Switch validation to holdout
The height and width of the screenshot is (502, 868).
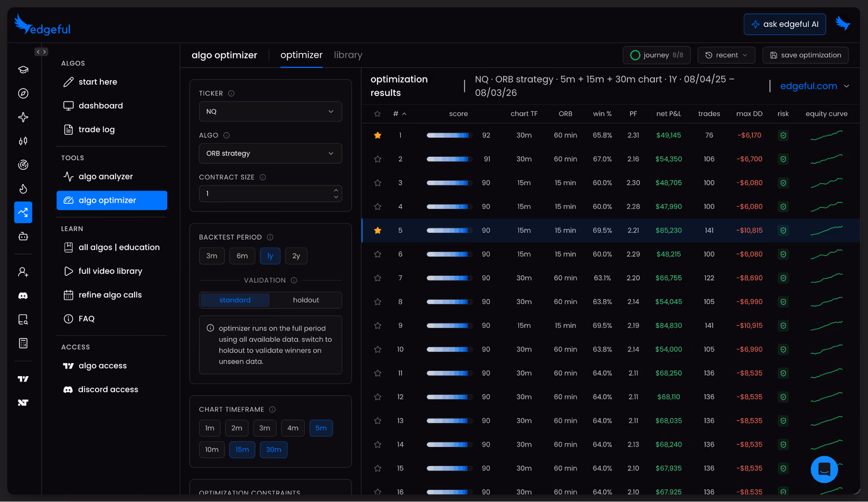pyautogui.click(x=306, y=300)
